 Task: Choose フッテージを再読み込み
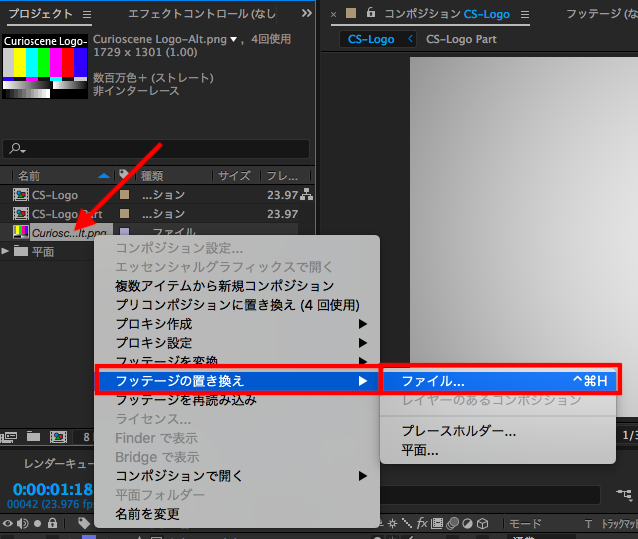[186, 400]
